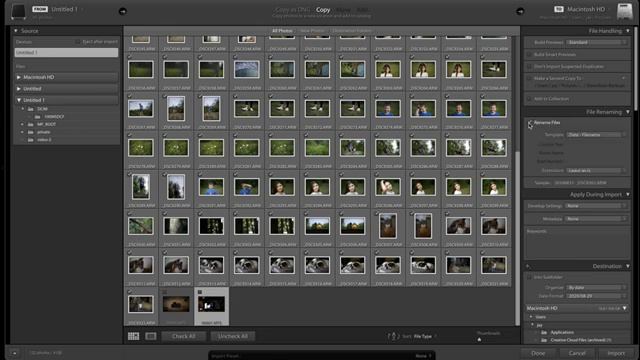Expand the Untitled volume in Source
Image resolution: width=640 pixels, height=360 pixels.
[19, 89]
